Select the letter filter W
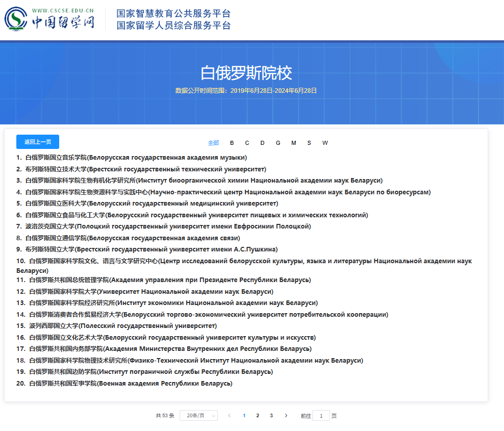Screen dimensions: 504x431 (x=325, y=143)
